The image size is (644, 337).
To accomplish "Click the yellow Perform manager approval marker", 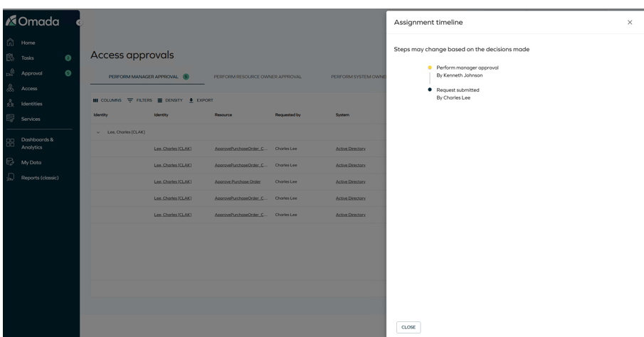I will (430, 68).
